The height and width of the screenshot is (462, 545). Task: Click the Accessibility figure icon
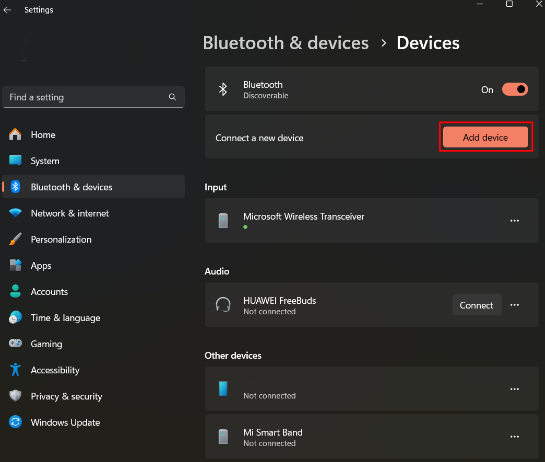[15, 370]
